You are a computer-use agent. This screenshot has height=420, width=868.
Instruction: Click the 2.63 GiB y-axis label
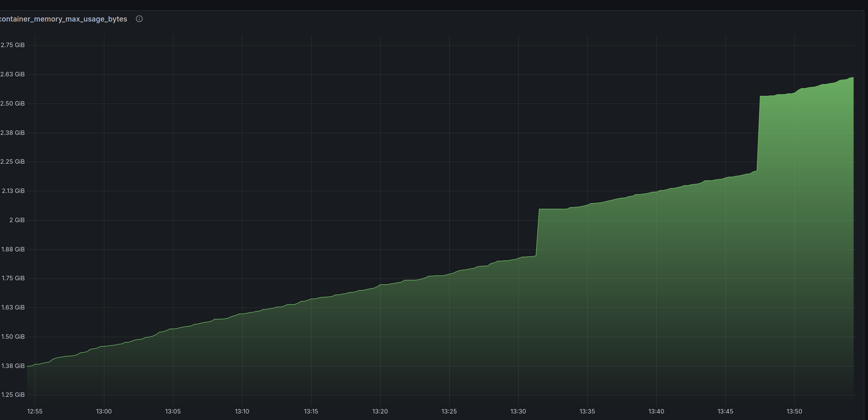point(13,74)
